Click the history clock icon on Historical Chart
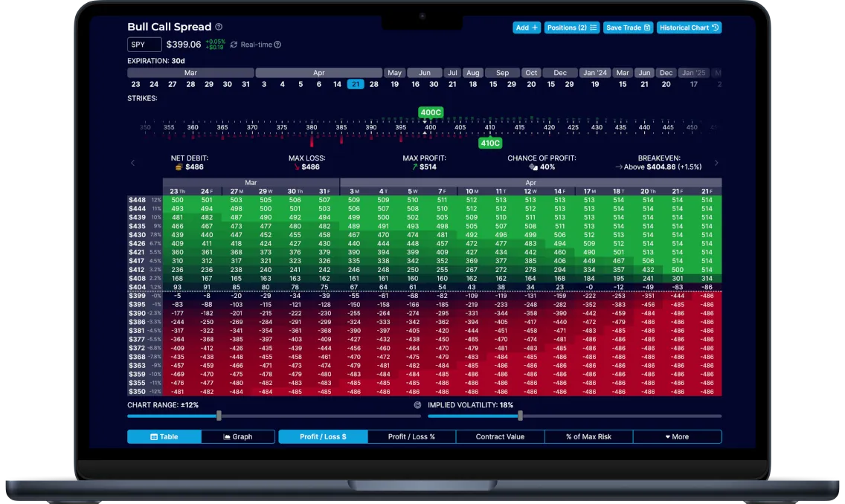The image size is (845, 504). (x=715, y=28)
